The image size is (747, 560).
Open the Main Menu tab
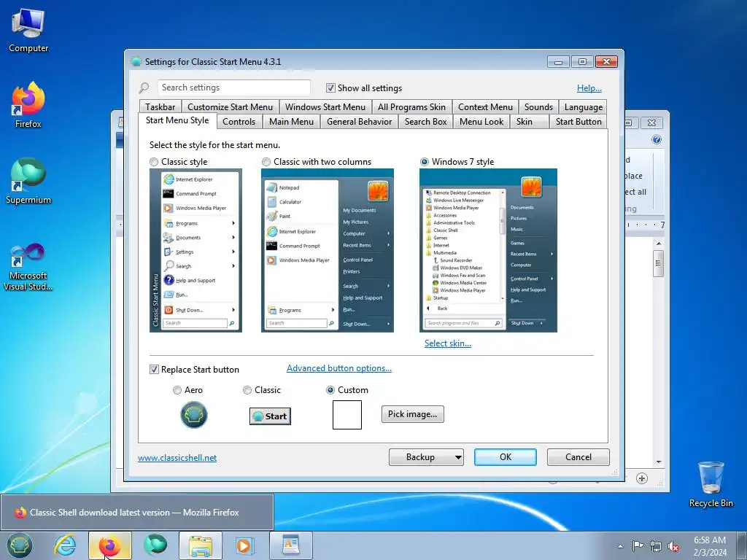pos(291,122)
